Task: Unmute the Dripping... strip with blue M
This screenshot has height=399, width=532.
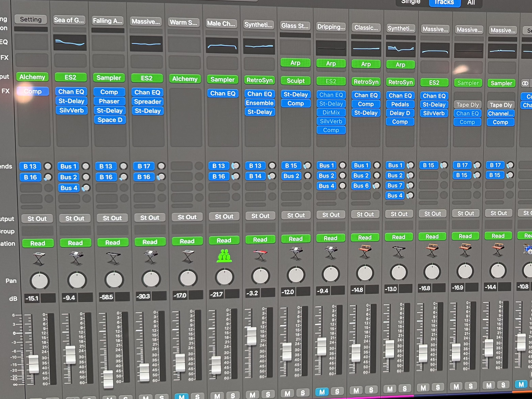Action: 322,392
